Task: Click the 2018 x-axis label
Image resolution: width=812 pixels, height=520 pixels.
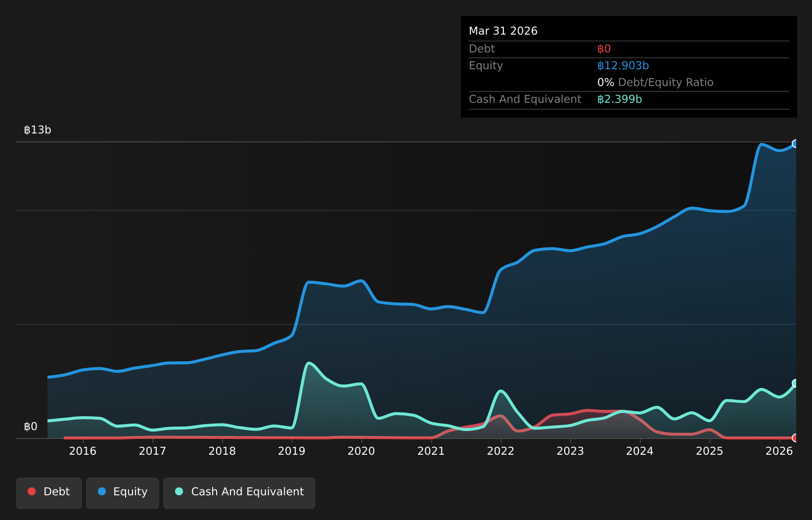Action: [x=222, y=451]
